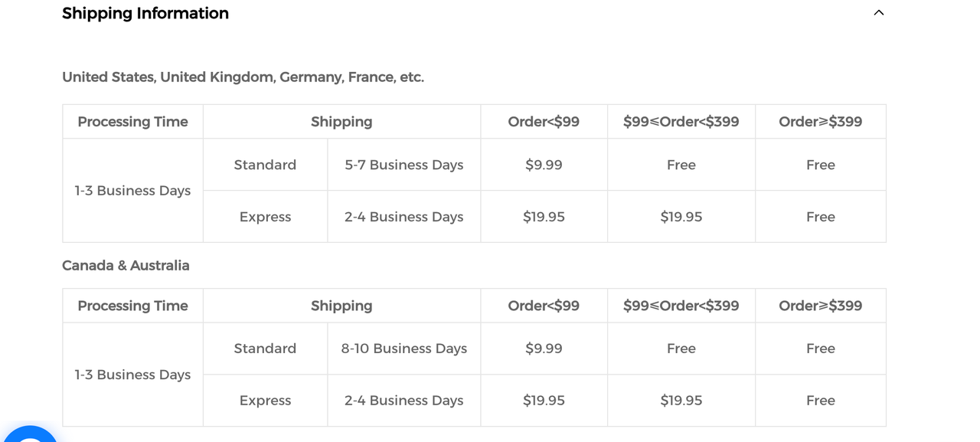Click Order≥$399 header in Canada table
Image resolution: width=980 pixels, height=442 pixels.
click(820, 306)
